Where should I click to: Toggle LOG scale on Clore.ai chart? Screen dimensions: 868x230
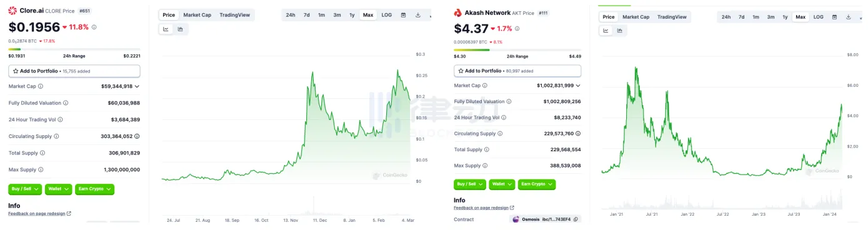tap(387, 15)
